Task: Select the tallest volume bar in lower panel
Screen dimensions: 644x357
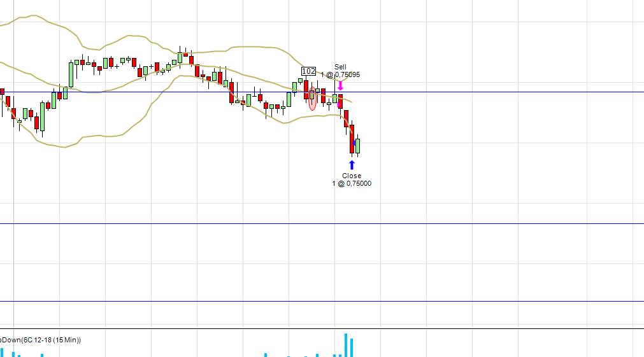Action: (347, 345)
